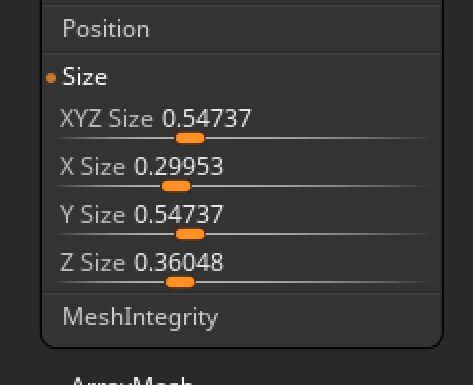This screenshot has height=385, width=473.
Task: Click X Size track right of handle
Action: (310, 186)
